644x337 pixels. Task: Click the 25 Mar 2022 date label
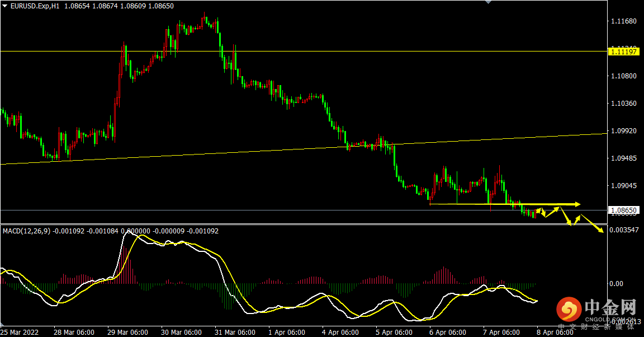click(x=20, y=332)
